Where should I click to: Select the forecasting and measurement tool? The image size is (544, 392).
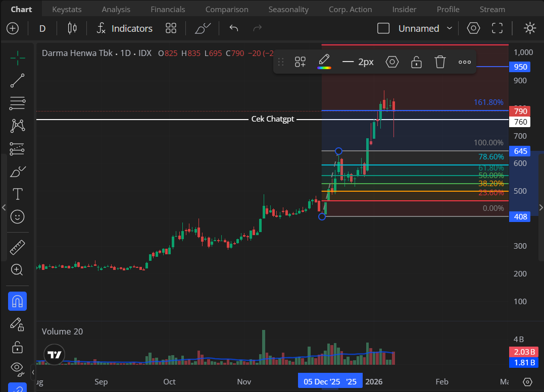(17, 149)
